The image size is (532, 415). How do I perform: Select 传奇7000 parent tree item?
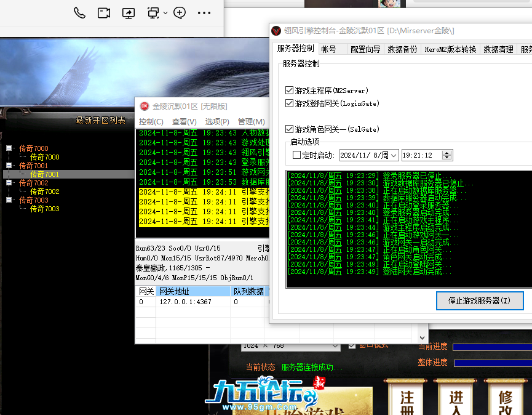(34, 148)
